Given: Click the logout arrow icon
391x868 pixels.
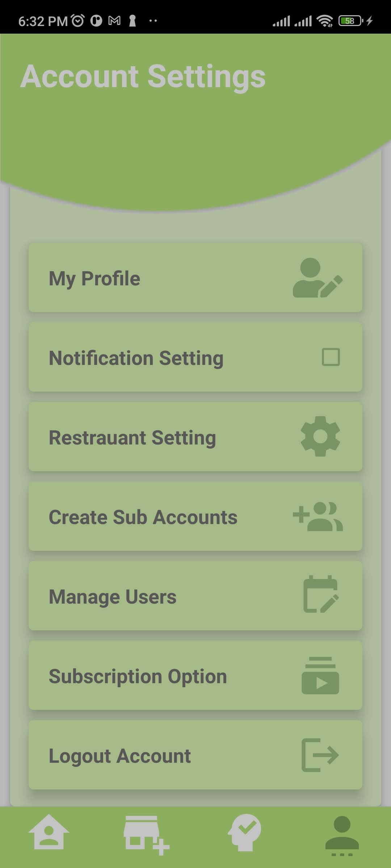Looking at the screenshot, I should click(x=320, y=755).
